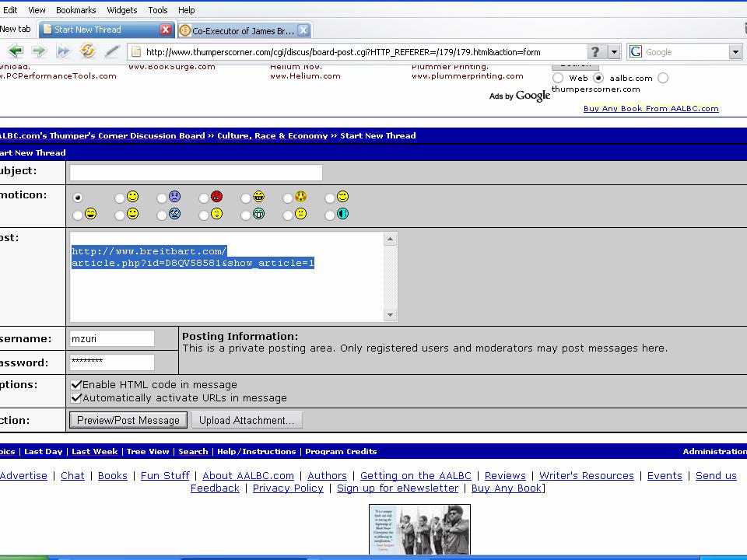Screen dimensions: 747x560
Task: Click the yellow unamused emoticon
Action: pos(300,214)
